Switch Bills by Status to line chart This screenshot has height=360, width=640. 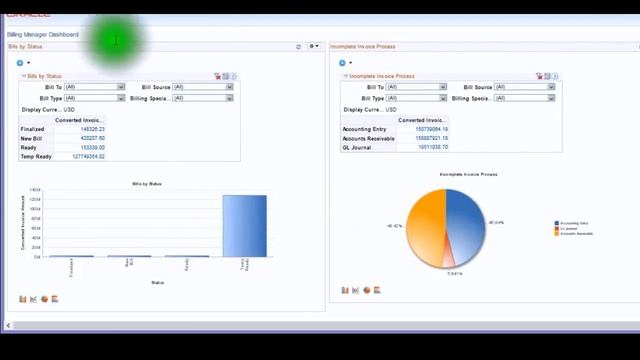pos(33,299)
